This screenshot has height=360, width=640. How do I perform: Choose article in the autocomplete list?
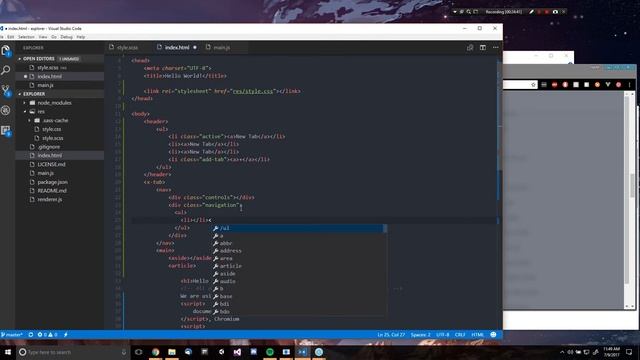pos(299,266)
